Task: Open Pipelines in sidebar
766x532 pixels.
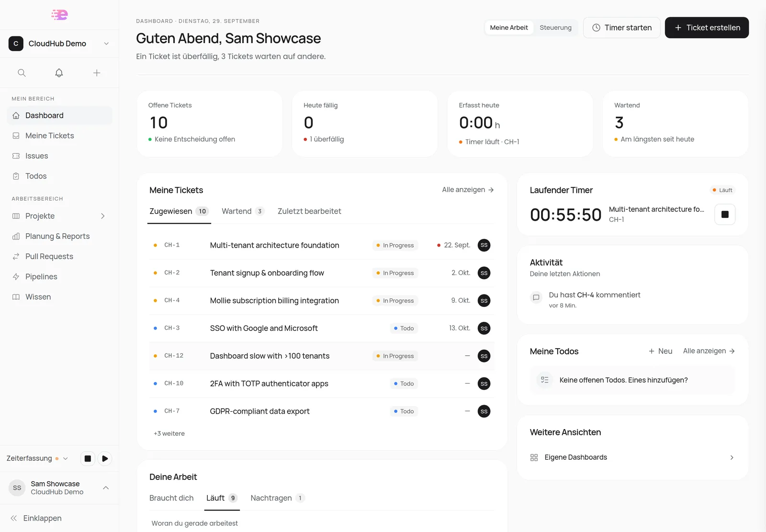Action: click(x=59, y=276)
